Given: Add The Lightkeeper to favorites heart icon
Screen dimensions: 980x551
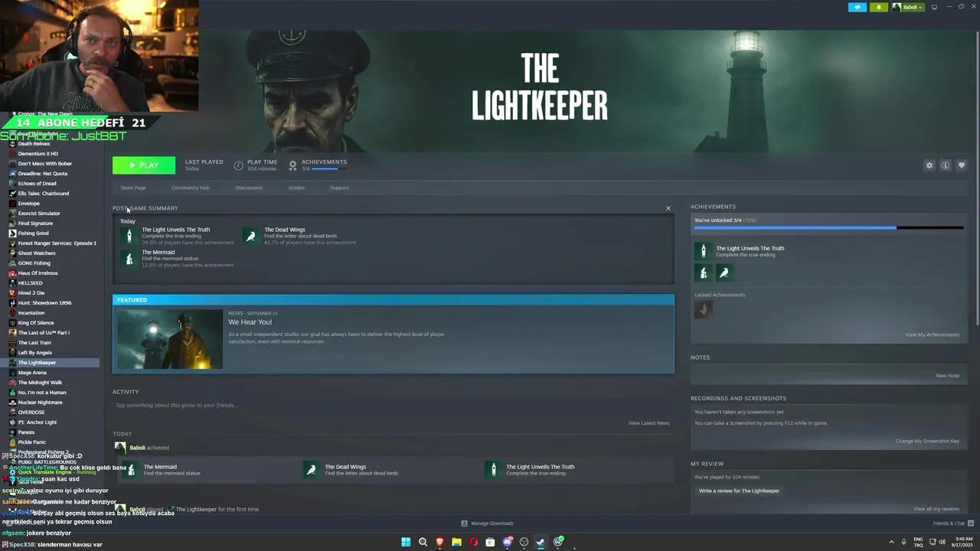Looking at the screenshot, I should click(962, 165).
